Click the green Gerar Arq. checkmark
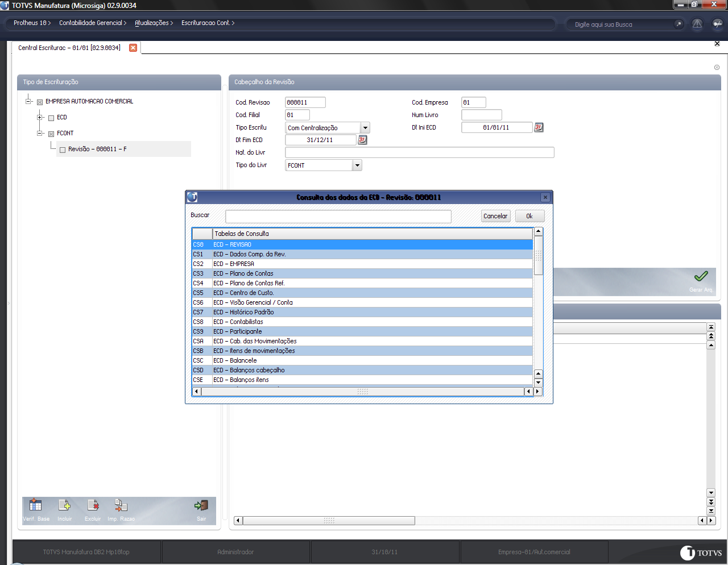Screen dimensions: 728x565 [x=701, y=276]
